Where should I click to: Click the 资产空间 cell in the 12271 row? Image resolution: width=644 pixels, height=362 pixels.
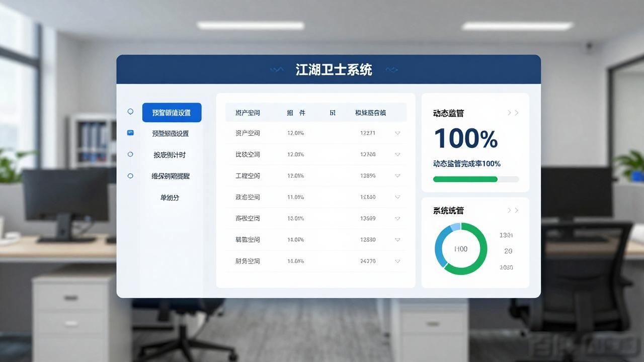pos(248,133)
